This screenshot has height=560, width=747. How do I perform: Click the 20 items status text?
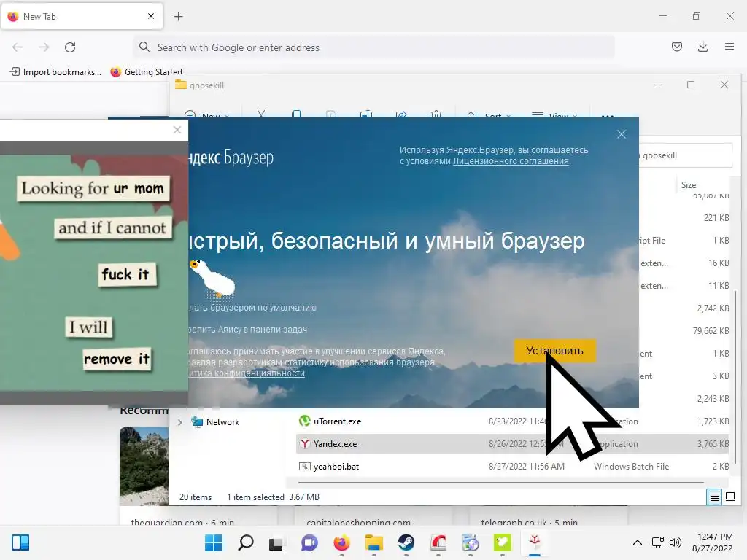tap(196, 497)
